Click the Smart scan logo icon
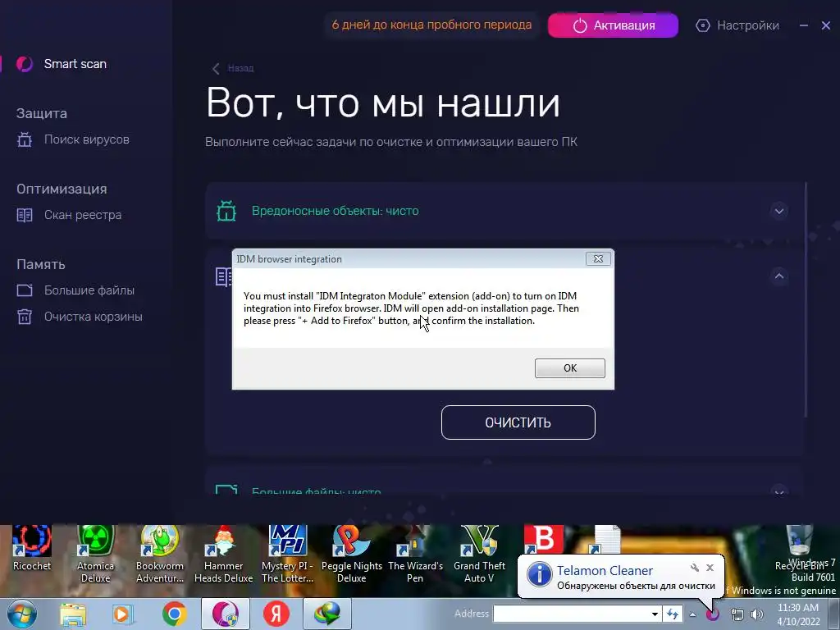Image resolution: width=840 pixels, height=630 pixels. pyautogui.click(x=25, y=64)
